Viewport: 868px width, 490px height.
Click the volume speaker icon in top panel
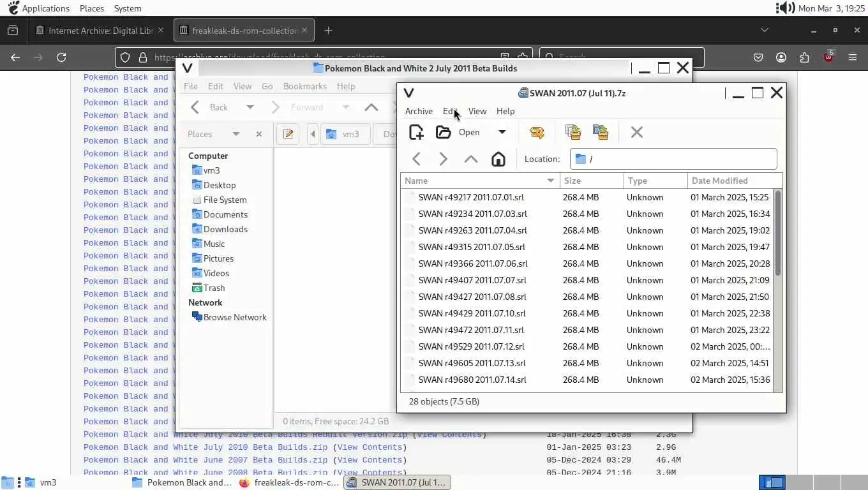784,8
